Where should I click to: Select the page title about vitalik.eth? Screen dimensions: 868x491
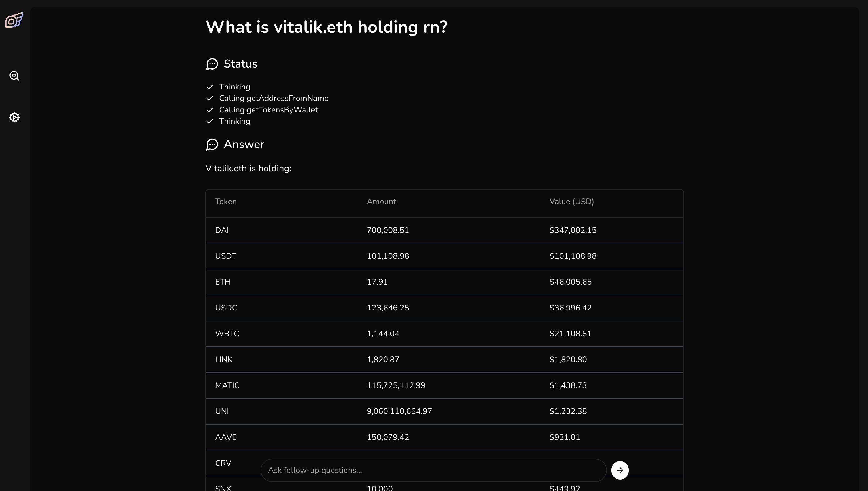[326, 27]
